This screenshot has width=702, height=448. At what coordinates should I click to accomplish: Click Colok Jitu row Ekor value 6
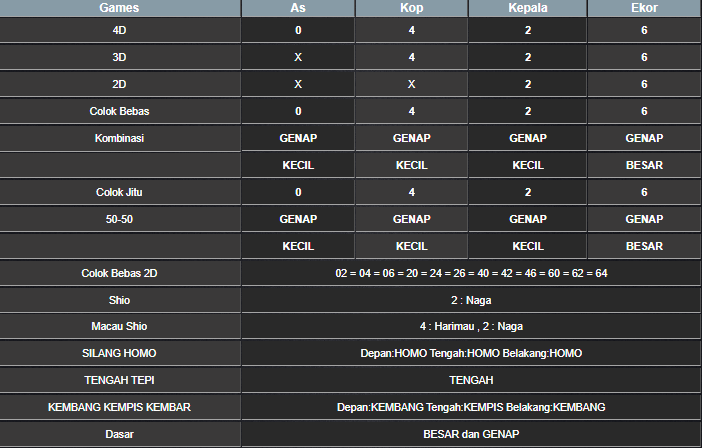point(644,192)
